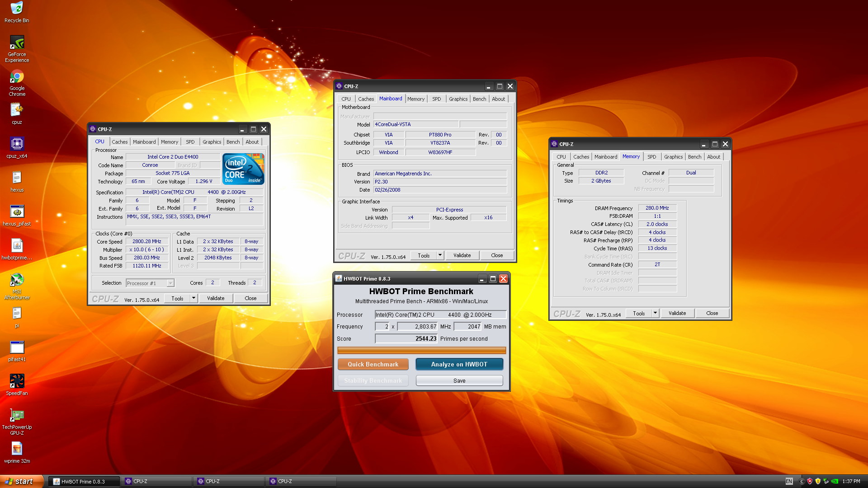
Task: Click Close button in Mainboard window
Action: pos(497,255)
